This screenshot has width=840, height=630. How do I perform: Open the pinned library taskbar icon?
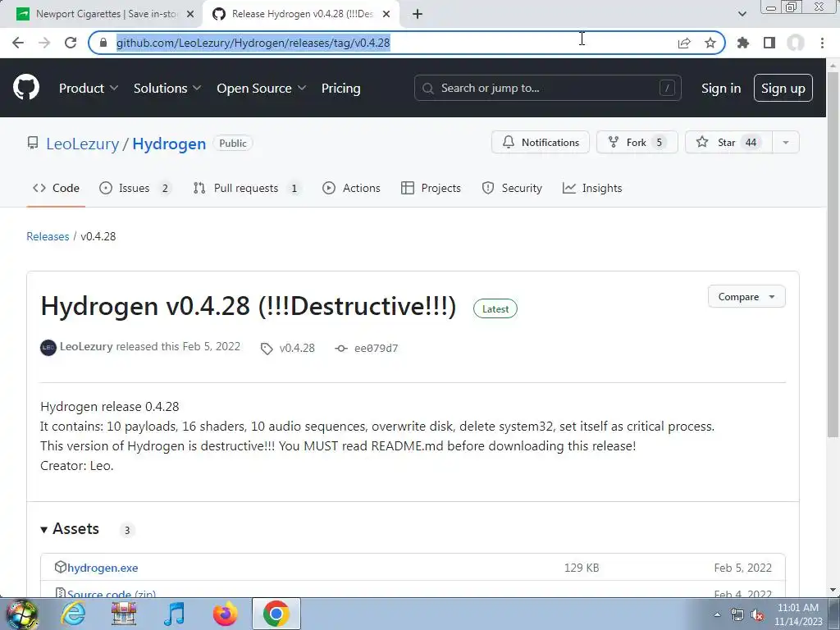(124, 614)
